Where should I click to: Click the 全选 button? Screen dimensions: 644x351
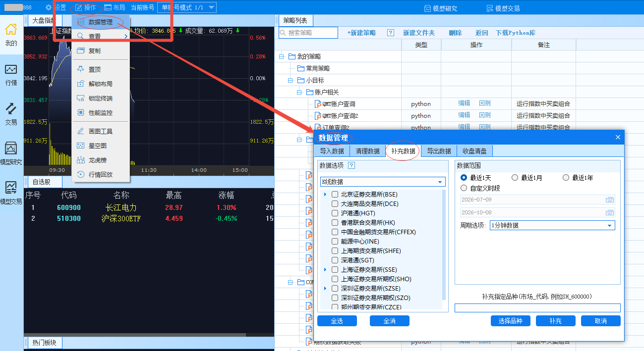tap(337, 321)
